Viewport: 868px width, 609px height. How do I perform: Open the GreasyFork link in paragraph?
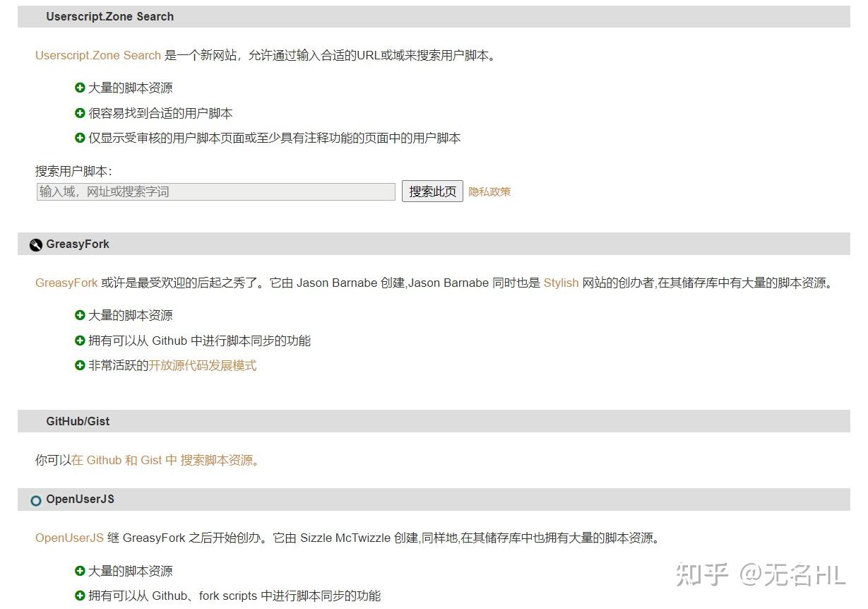[66, 283]
